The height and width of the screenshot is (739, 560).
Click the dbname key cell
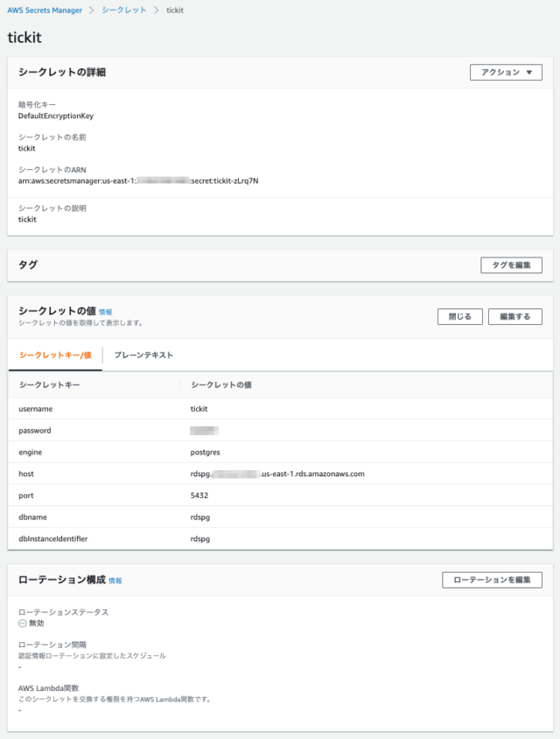click(x=32, y=517)
